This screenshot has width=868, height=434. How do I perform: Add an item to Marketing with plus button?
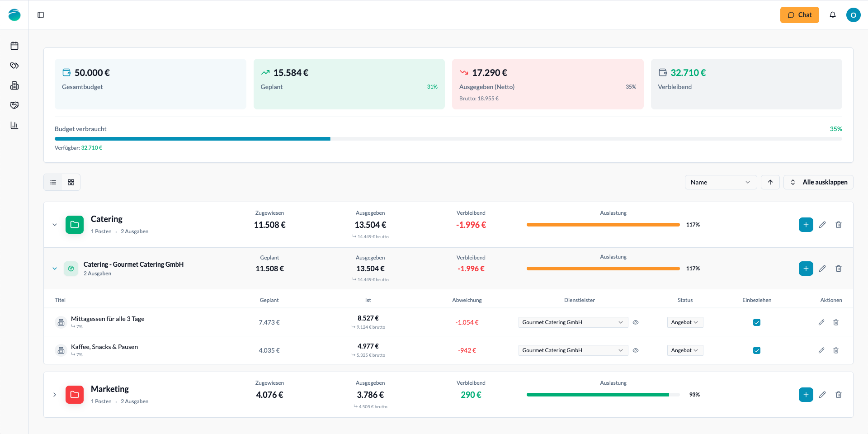pyautogui.click(x=806, y=395)
